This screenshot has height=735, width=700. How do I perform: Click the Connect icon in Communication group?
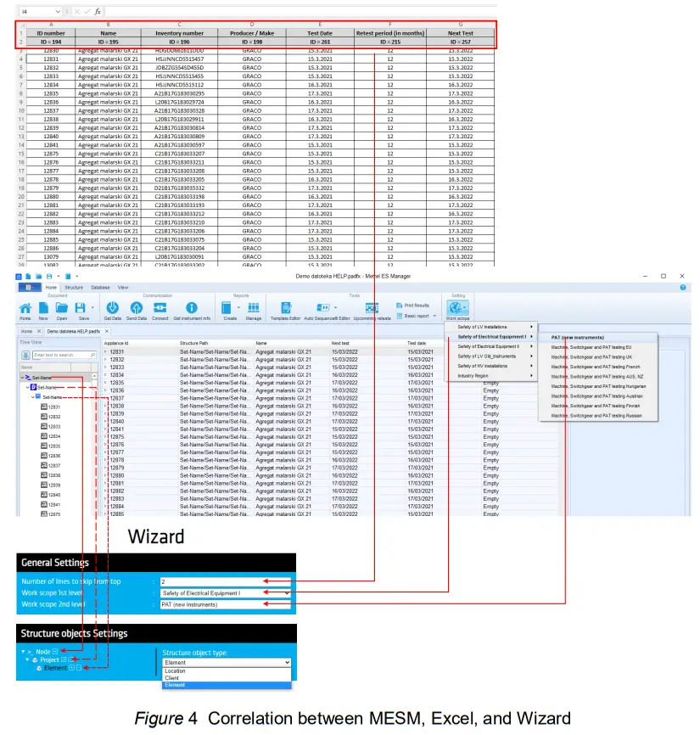click(160, 306)
